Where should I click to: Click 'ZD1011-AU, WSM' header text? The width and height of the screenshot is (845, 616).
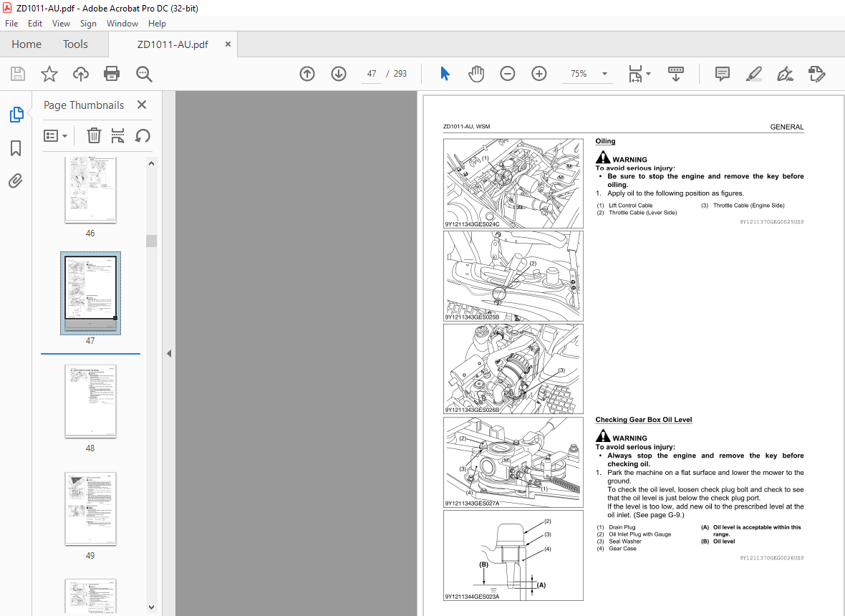point(467,127)
